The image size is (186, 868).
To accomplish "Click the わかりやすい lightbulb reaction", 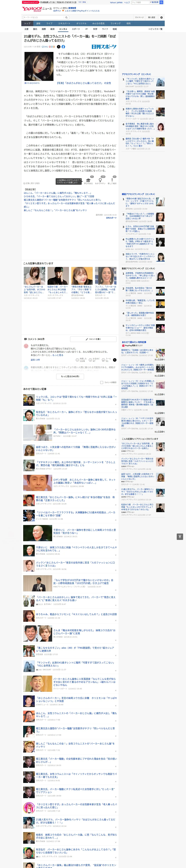I will (100, 180).
